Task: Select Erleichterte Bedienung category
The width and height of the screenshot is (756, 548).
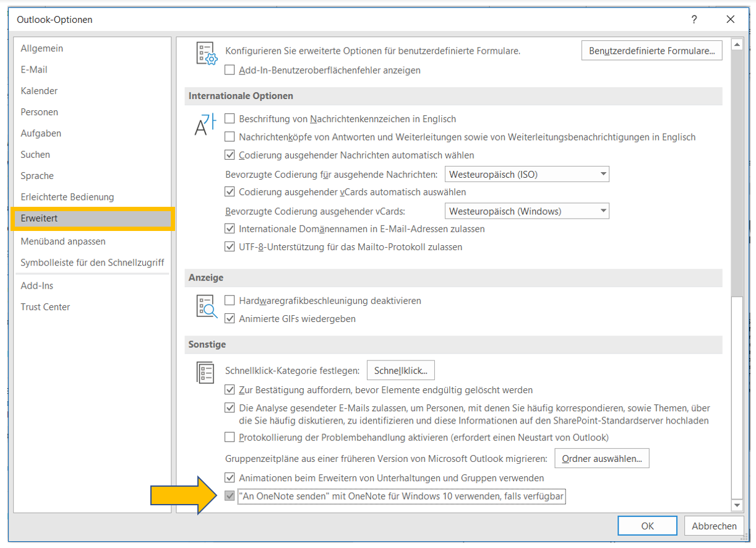Action: click(x=93, y=197)
